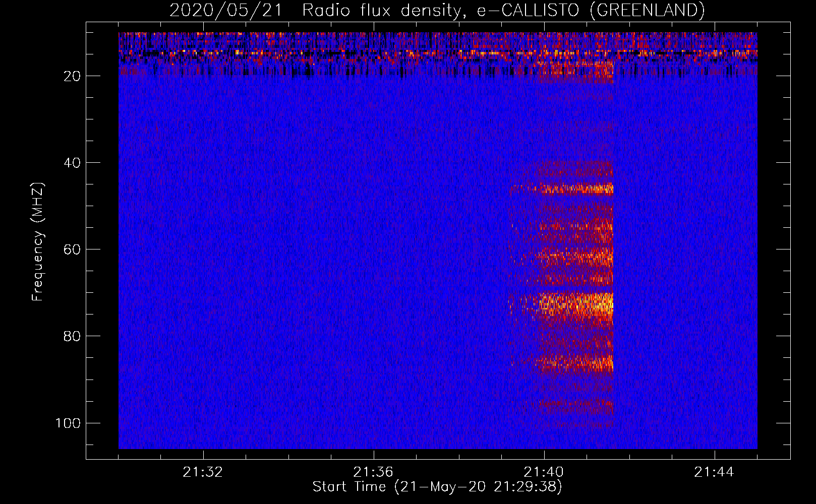
Task: Click the radio burst band near 46 MHz
Action: pyautogui.click(x=562, y=190)
